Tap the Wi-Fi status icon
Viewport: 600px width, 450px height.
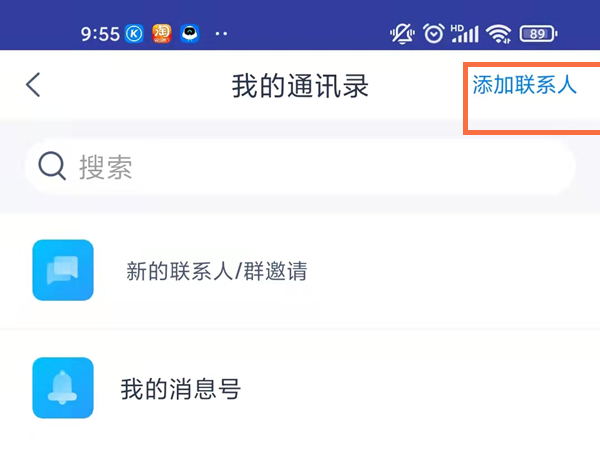click(x=498, y=33)
